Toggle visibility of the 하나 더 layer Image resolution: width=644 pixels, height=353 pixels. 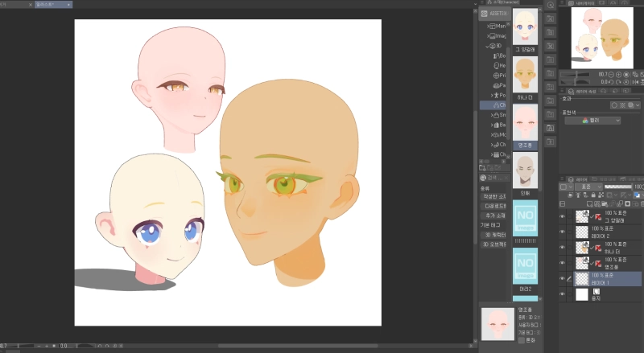[563, 247]
